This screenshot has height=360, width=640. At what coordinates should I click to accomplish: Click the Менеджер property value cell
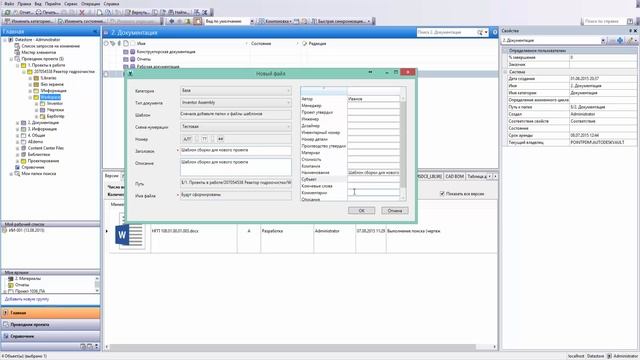(373, 105)
